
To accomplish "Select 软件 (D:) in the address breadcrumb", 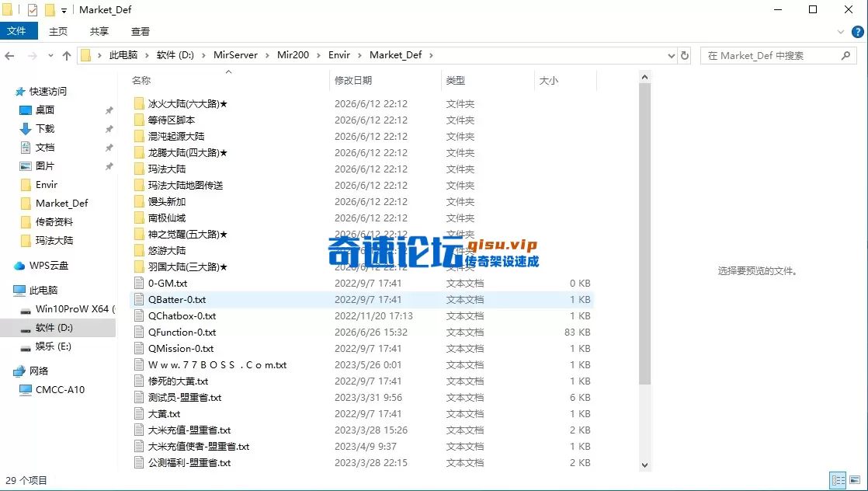I will click(x=175, y=55).
